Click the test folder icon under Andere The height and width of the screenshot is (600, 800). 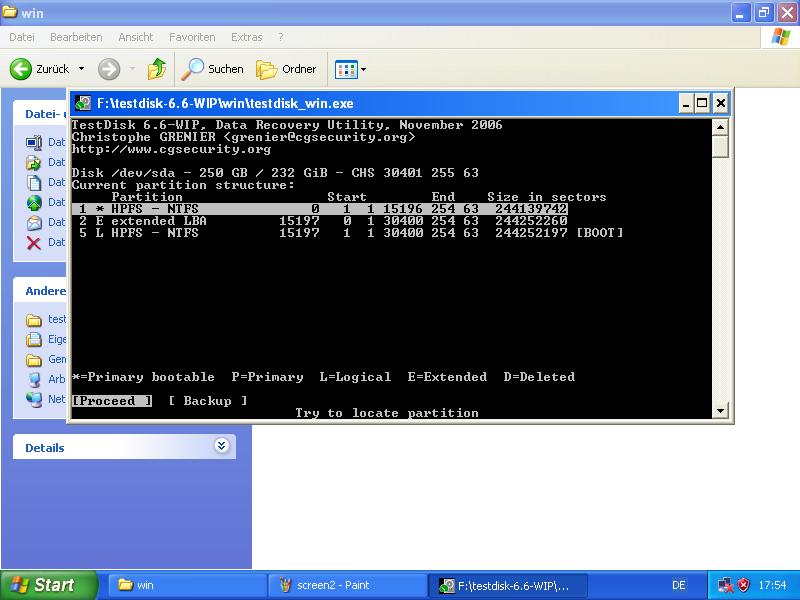tap(34, 319)
